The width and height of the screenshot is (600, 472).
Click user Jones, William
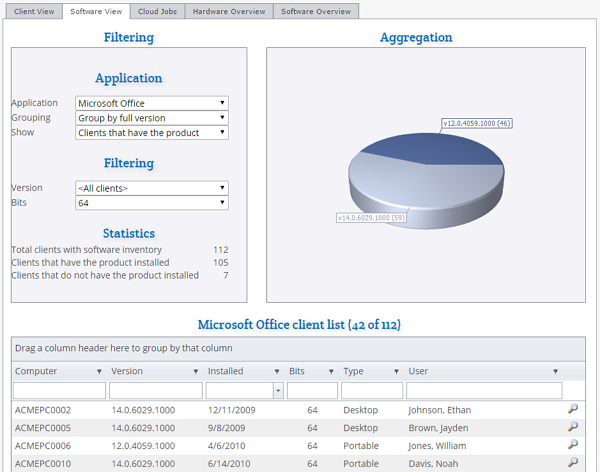point(437,446)
